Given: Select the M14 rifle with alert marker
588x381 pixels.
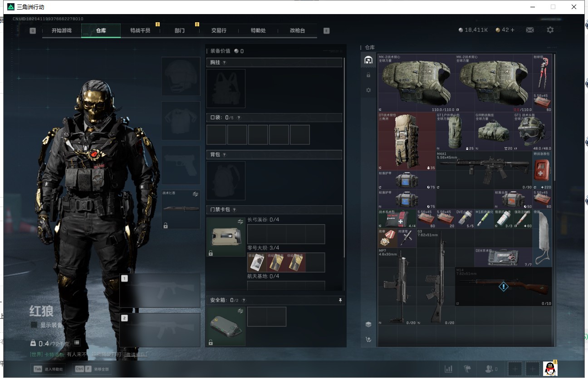Looking at the screenshot, I should pyautogui.click(x=504, y=287).
